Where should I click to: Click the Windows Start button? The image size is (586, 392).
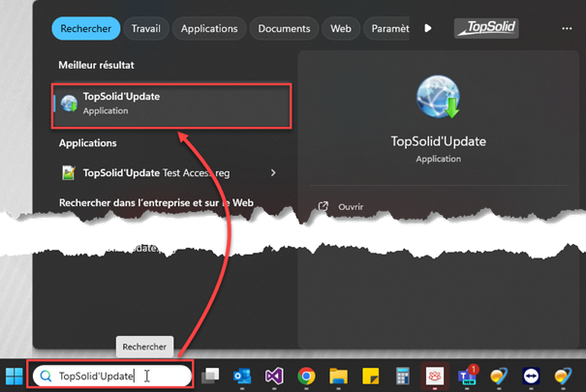pyautogui.click(x=15, y=376)
